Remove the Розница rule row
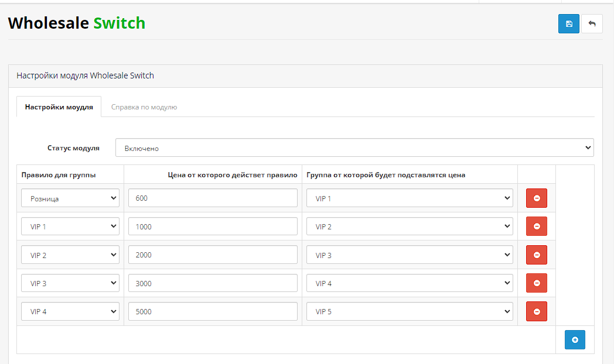Viewport: 614px width, 364px height. tap(536, 198)
